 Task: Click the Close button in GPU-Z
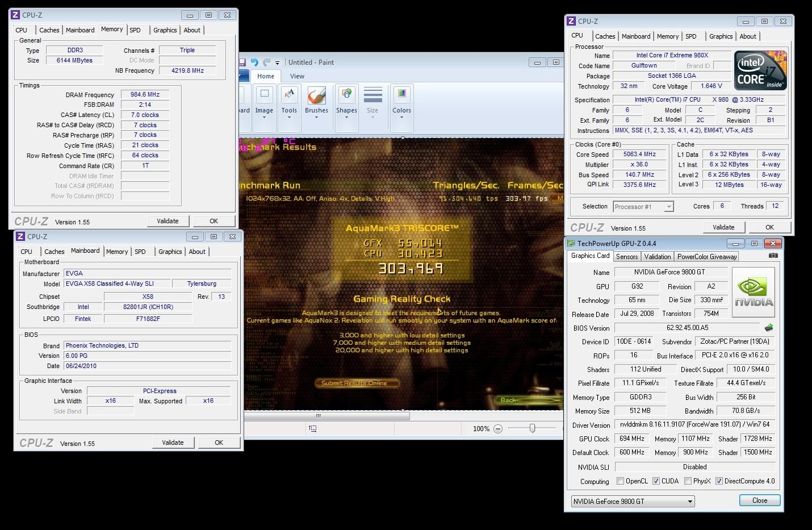[x=760, y=500]
